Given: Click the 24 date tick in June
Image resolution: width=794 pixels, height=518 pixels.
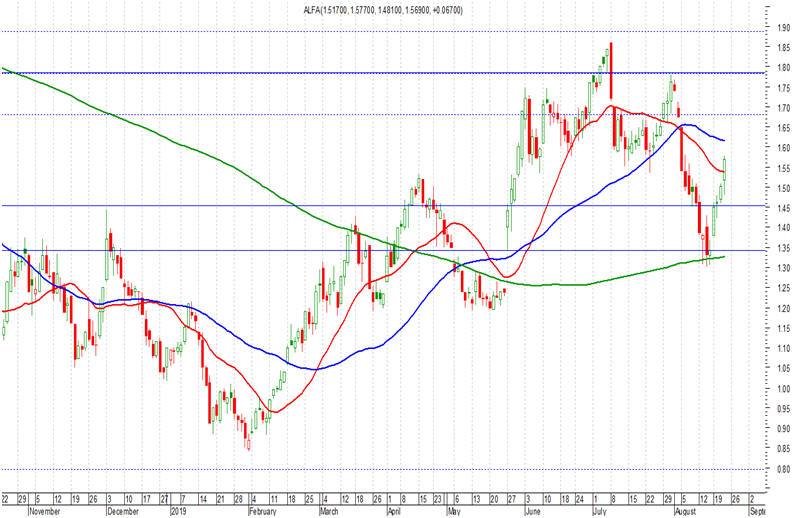Looking at the screenshot, I should pyautogui.click(x=580, y=499).
